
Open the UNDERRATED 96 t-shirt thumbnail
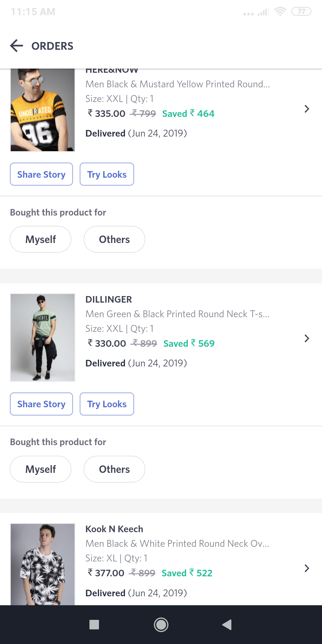[43, 110]
